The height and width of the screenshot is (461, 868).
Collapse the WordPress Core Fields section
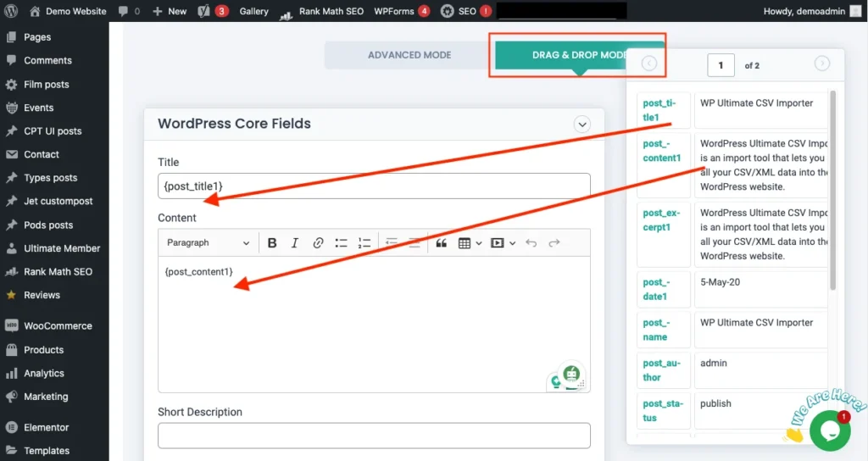pyautogui.click(x=581, y=124)
